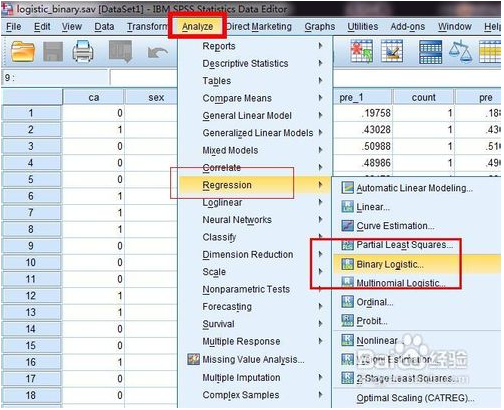Viewport: 504px width, 410px height.
Task: Choose Multinomial Logistic... menu entry
Action: (x=417, y=283)
